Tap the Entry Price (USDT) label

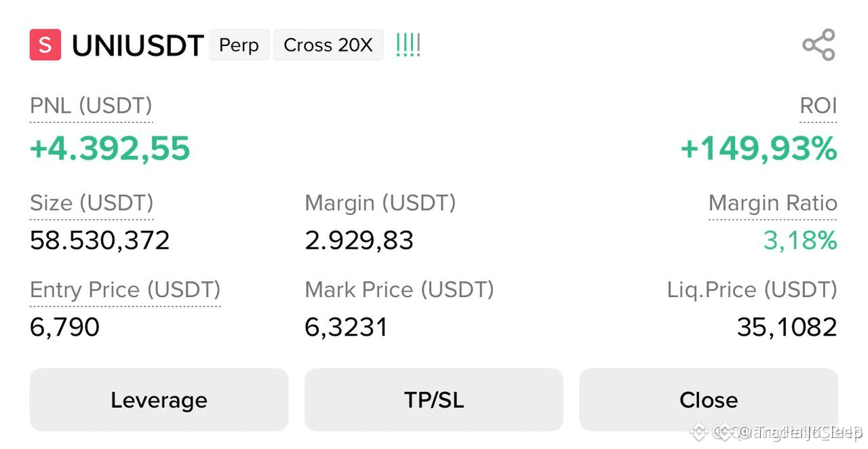[x=125, y=290]
